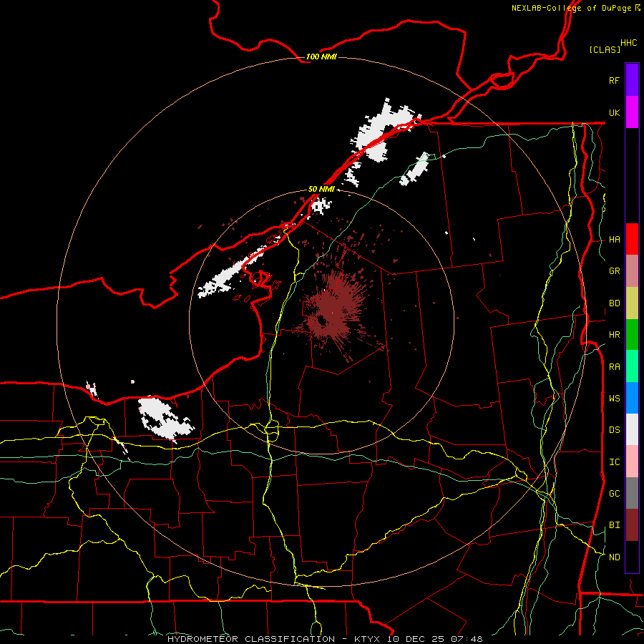
Task: Click the GC legend label
Action: (x=615, y=494)
